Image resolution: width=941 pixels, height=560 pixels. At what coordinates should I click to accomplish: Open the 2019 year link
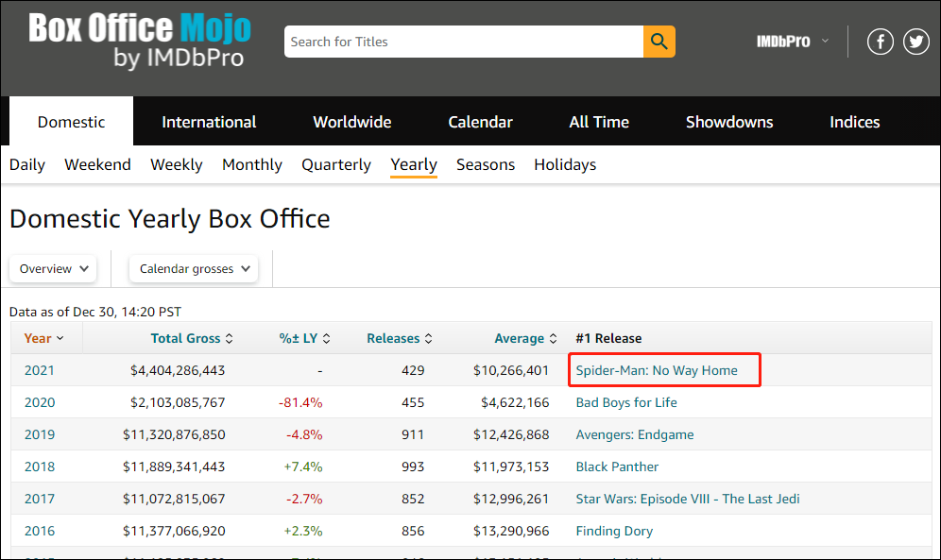tap(40, 434)
